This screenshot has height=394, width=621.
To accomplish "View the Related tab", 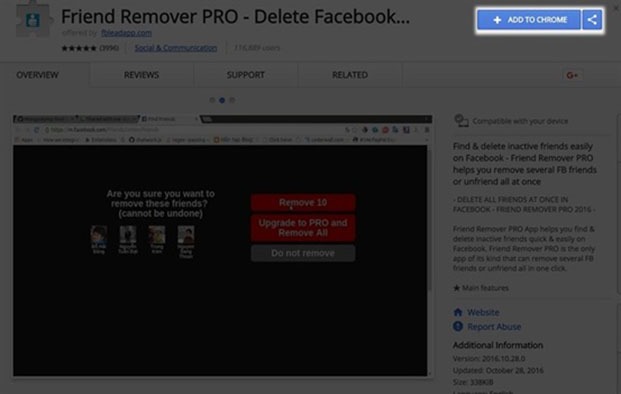I will point(350,75).
